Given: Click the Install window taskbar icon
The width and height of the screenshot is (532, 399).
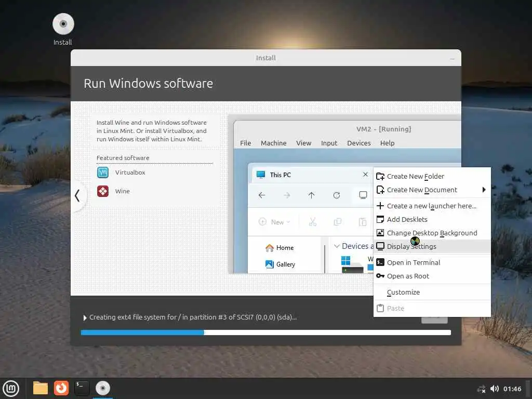Looking at the screenshot, I should 103,388.
